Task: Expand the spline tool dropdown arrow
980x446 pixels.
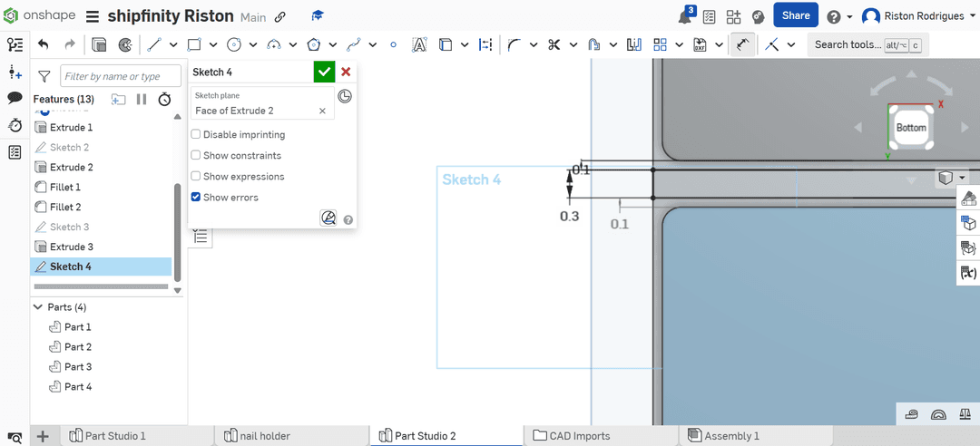Action: 373,44
